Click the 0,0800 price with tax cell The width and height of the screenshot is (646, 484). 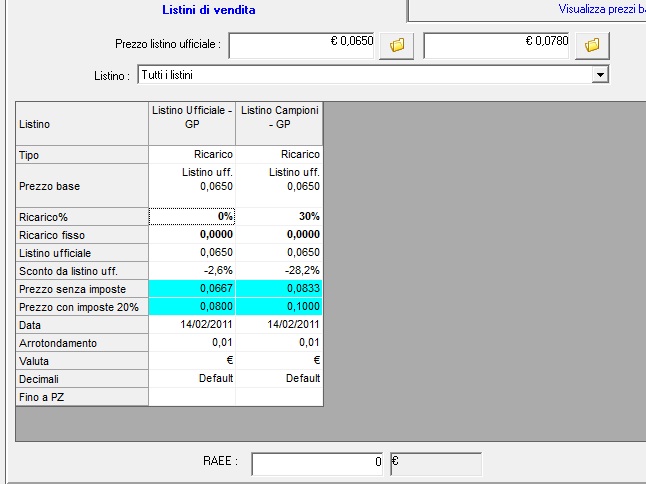click(192, 306)
